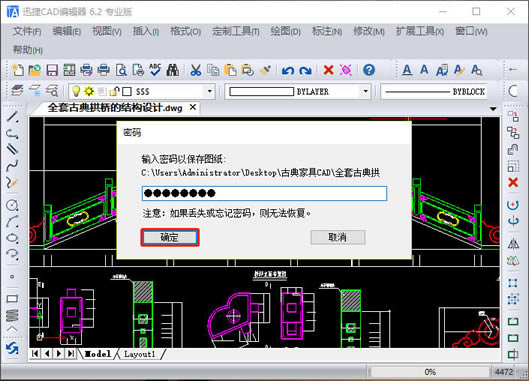Open the Find binoculars tool
The image size is (529, 381).
coord(173,70)
